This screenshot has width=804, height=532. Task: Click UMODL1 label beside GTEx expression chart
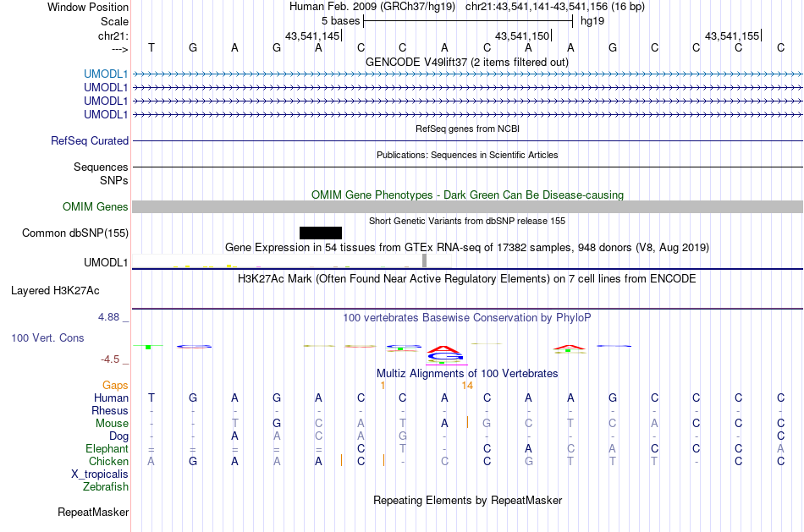(106, 262)
